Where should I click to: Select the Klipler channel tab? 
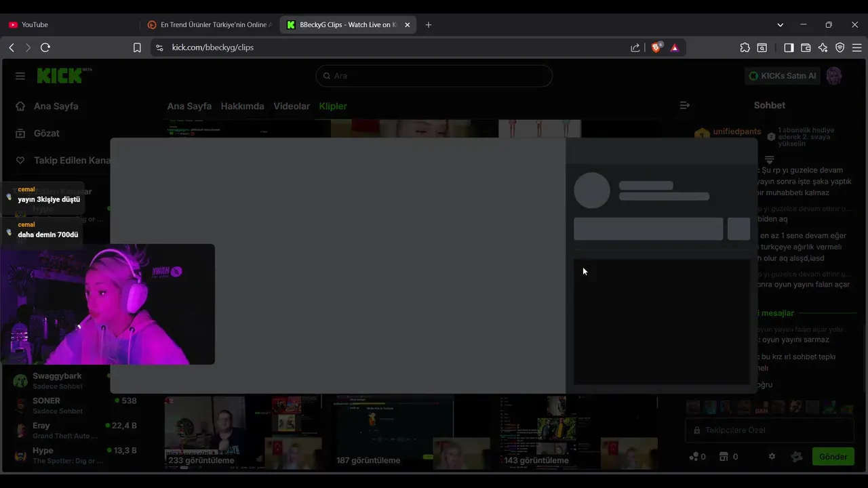pos(333,106)
